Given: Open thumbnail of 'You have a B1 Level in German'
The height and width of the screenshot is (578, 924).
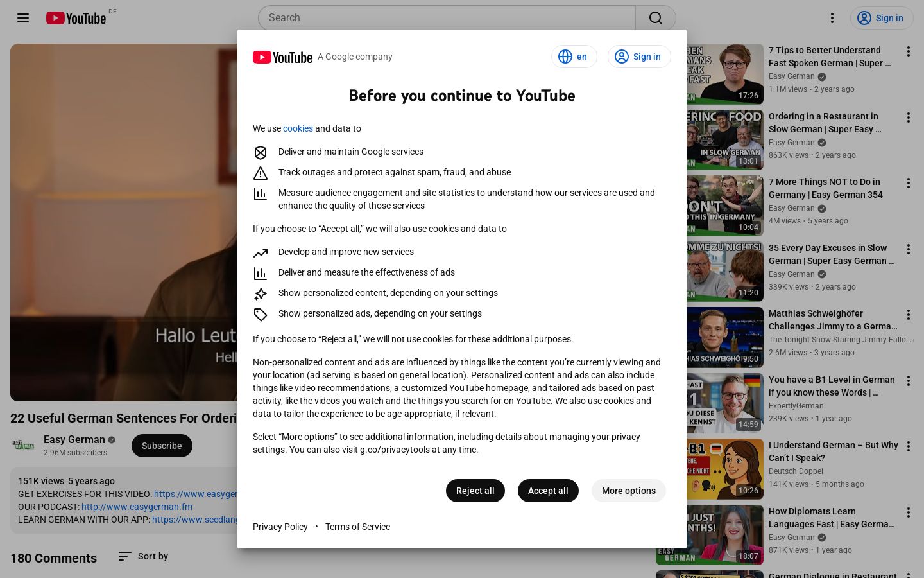Looking at the screenshot, I should pyautogui.click(x=725, y=403).
